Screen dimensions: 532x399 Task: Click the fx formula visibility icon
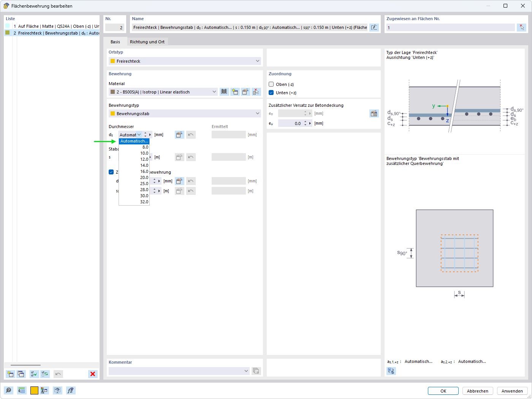click(x=71, y=390)
